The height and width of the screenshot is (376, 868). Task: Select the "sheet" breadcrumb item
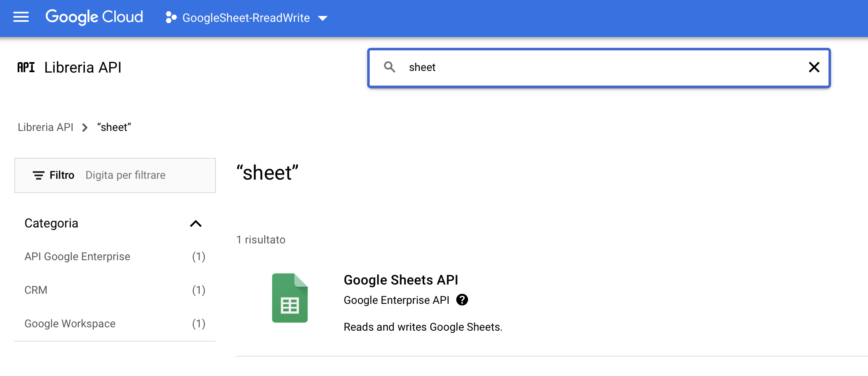(113, 127)
